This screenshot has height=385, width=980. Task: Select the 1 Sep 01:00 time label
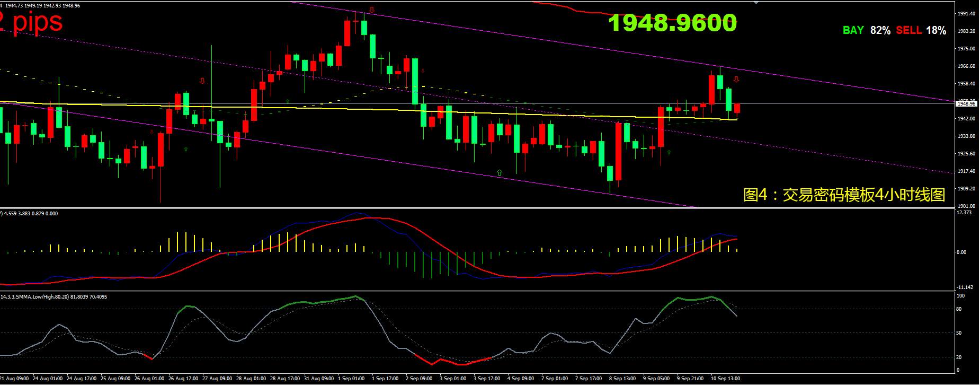[x=352, y=379]
